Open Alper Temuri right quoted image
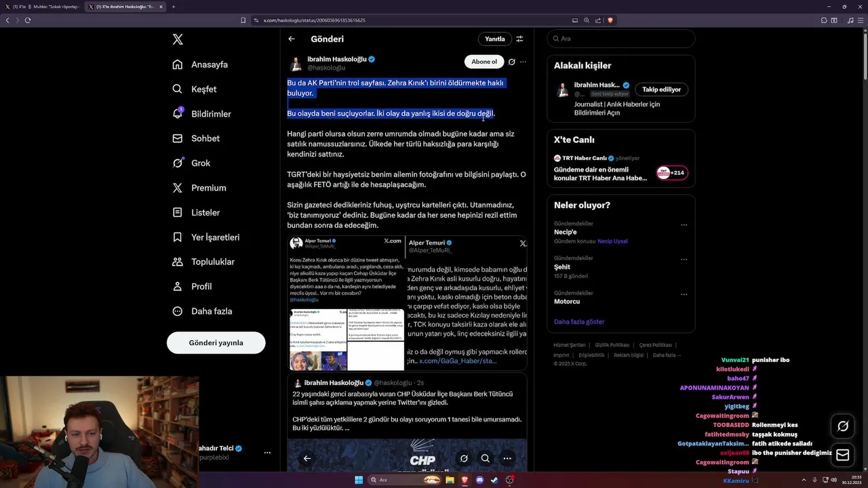 467,303
